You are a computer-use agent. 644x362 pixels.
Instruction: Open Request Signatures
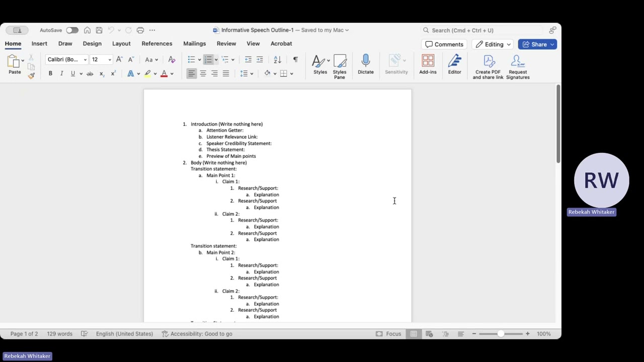pos(518,67)
